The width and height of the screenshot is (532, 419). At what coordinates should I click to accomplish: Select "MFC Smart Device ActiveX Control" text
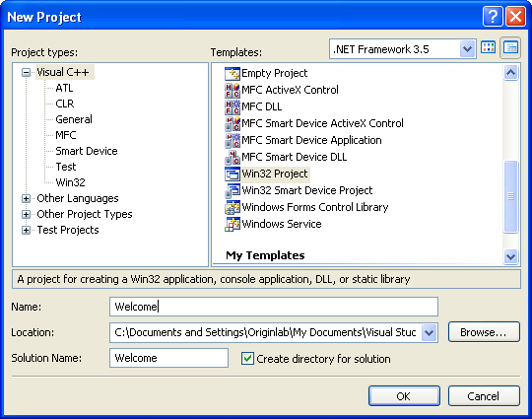coord(322,123)
